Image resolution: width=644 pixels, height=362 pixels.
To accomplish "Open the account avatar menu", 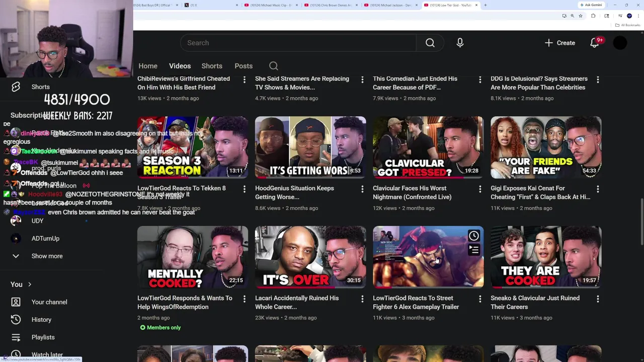I will pyautogui.click(x=620, y=43).
